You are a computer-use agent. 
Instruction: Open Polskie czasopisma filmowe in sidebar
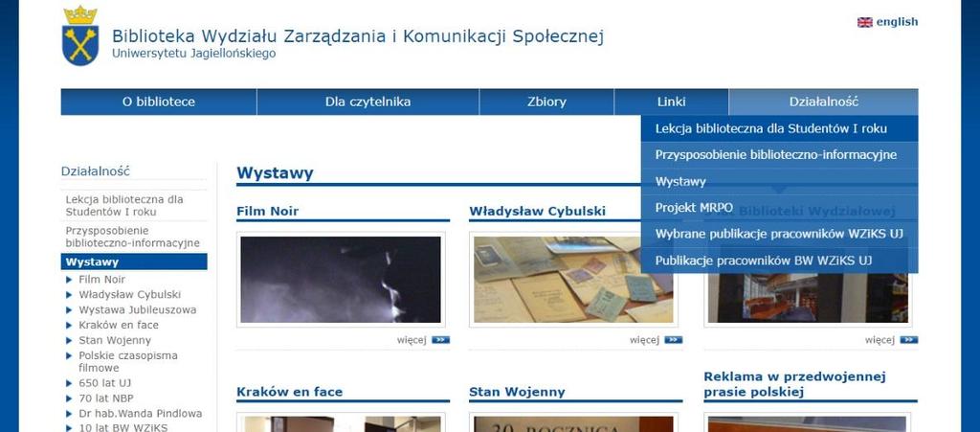point(128,362)
